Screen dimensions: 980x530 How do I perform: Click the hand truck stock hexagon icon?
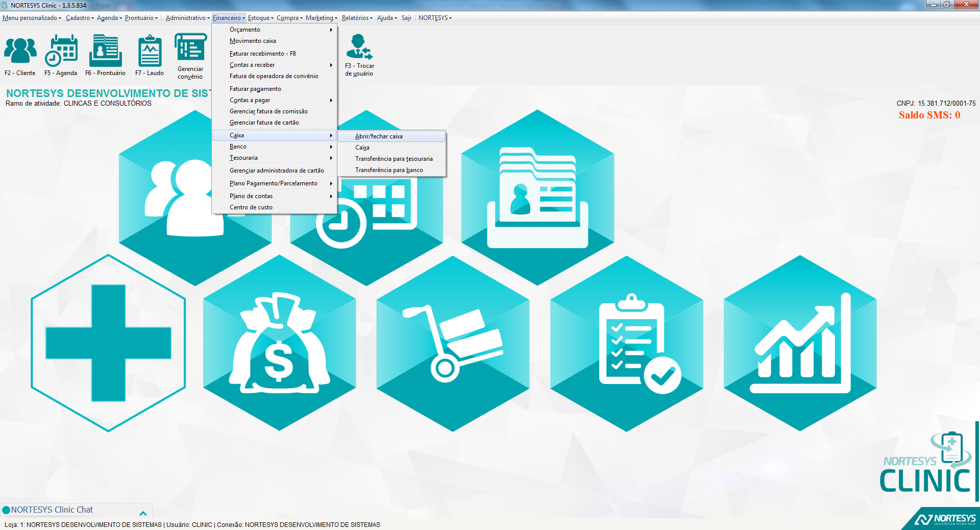click(x=453, y=343)
